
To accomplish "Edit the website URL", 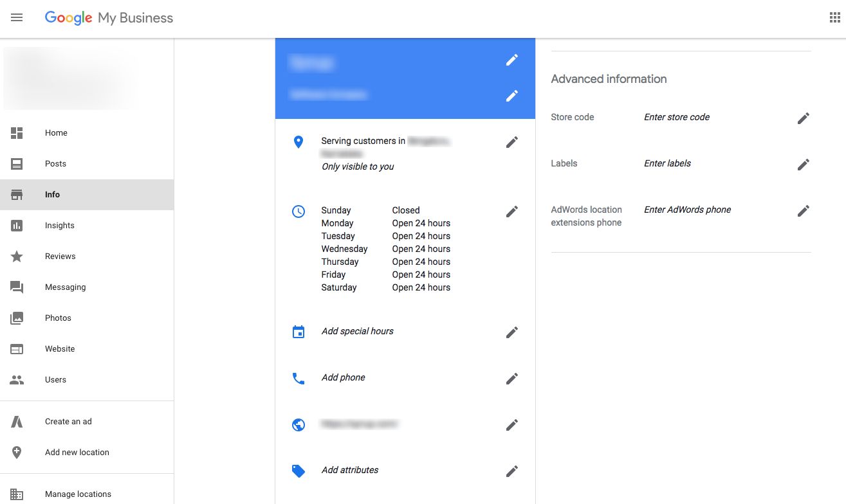I will [511, 424].
